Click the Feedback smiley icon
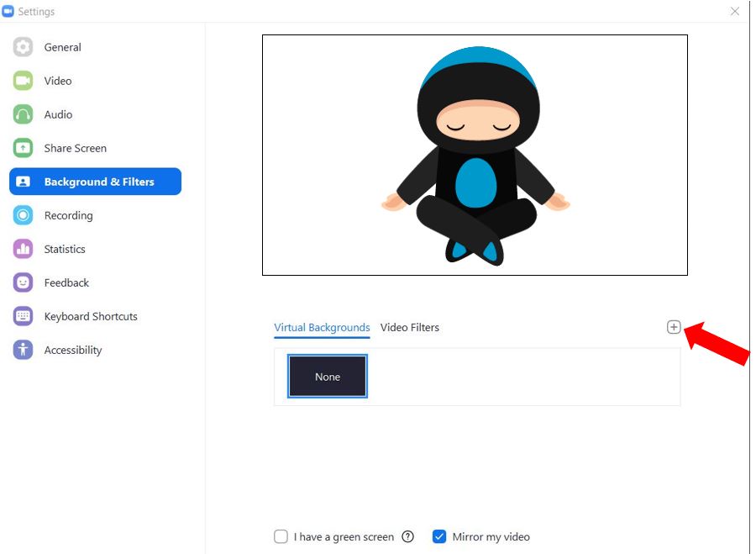 pos(23,282)
